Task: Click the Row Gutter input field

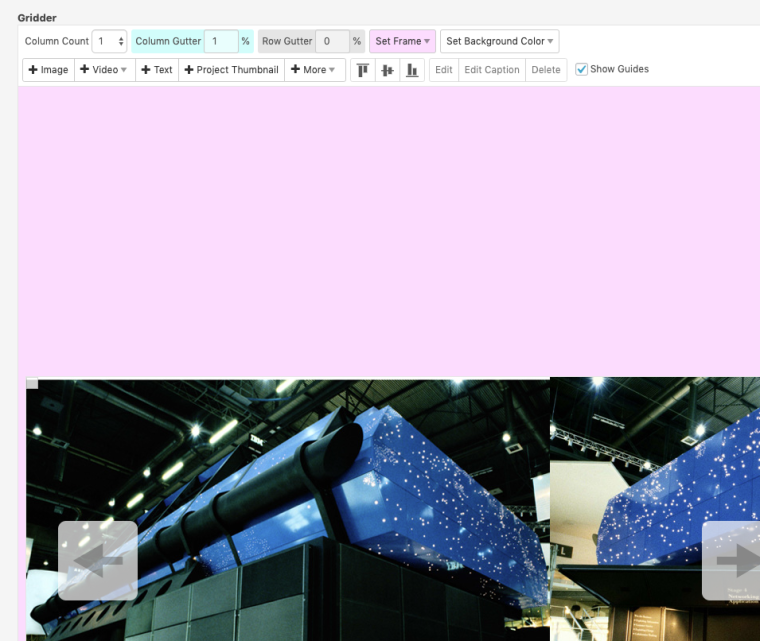Action: pyautogui.click(x=331, y=41)
